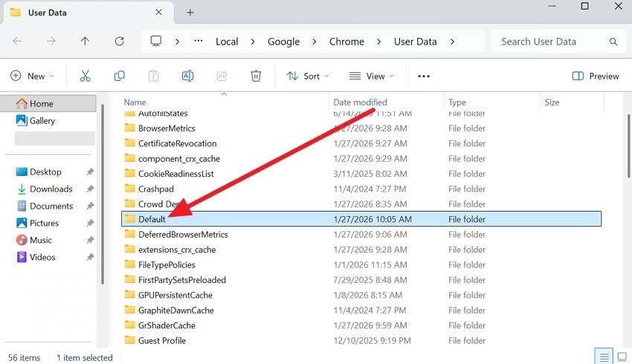Select the Crashpad folder
Viewport: 632px width, 364px height.
(361, 189)
